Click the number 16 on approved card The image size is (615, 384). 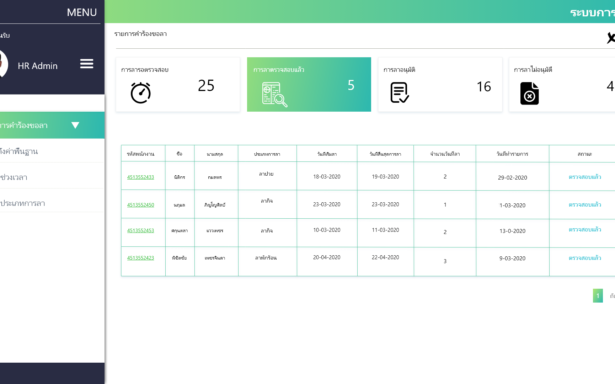484,87
